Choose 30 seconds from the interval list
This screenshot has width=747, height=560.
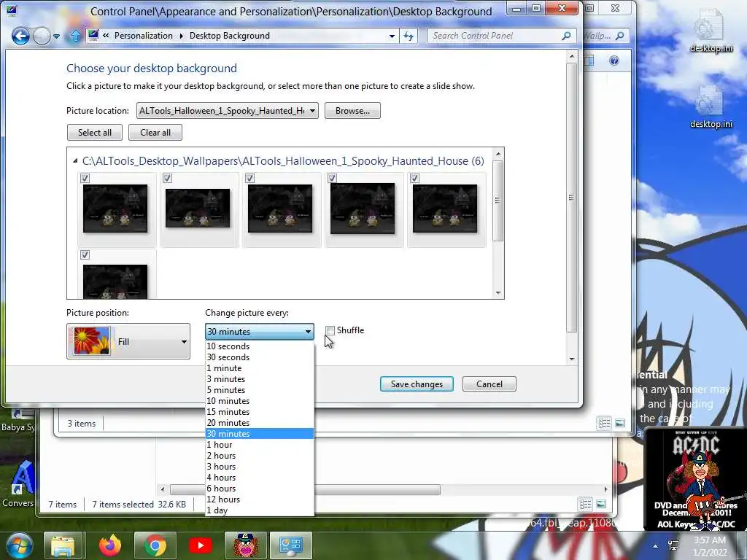pyautogui.click(x=260, y=357)
